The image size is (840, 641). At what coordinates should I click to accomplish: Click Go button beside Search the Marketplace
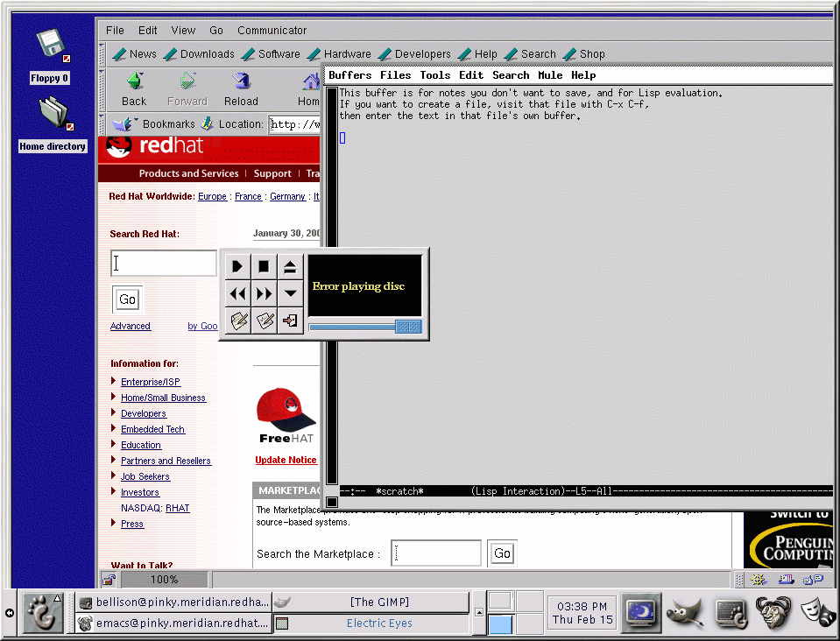pyautogui.click(x=502, y=553)
